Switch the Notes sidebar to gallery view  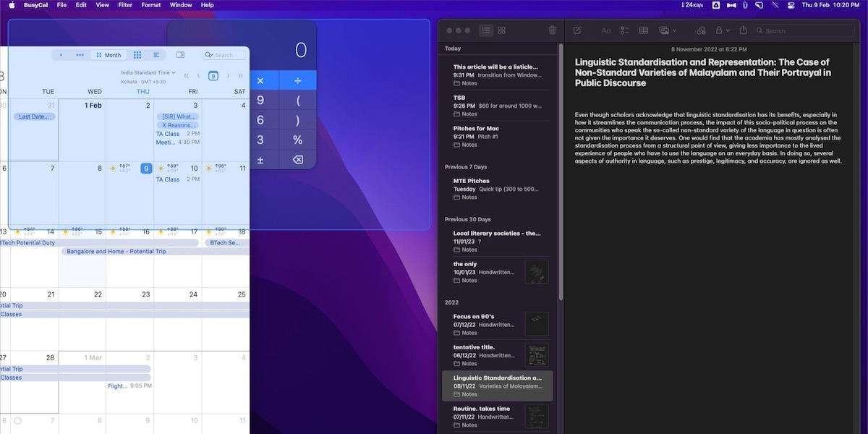coord(501,30)
